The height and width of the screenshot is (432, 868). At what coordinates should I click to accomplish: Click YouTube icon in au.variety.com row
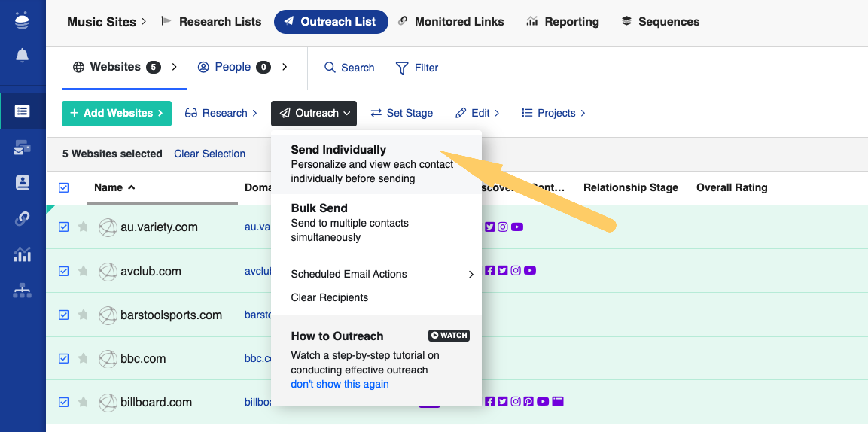tap(517, 227)
